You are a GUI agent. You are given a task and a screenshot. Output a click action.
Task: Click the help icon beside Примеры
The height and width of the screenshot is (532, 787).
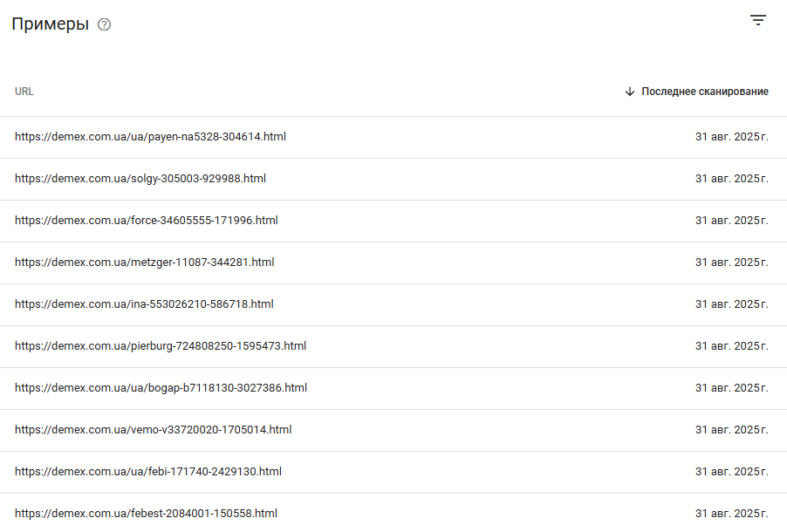pos(104,24)
